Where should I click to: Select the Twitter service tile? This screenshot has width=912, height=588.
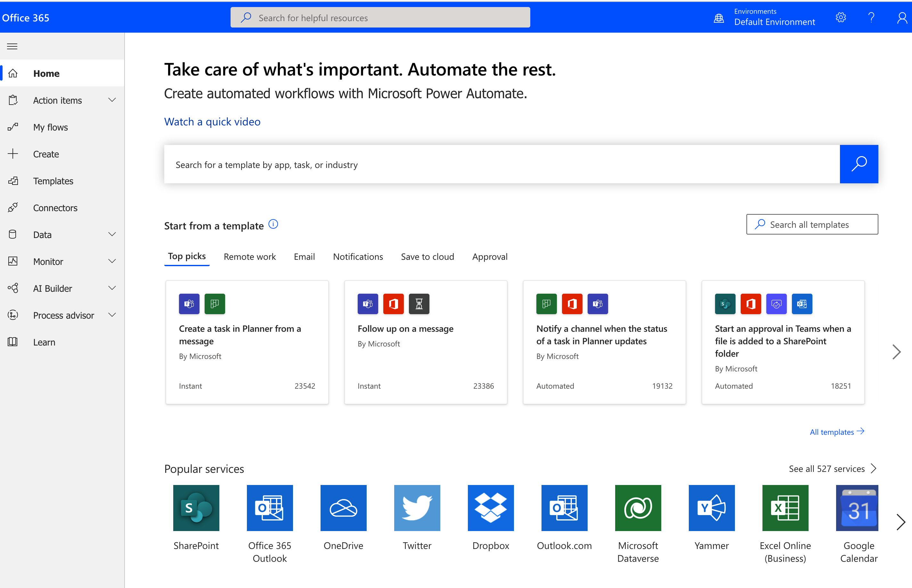coord(417,508)
